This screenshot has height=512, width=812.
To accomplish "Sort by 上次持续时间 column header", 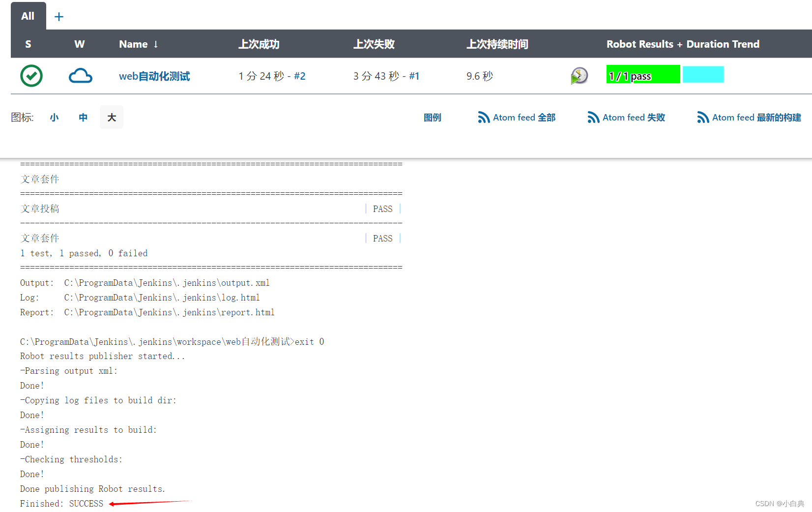I will point(497,44).
